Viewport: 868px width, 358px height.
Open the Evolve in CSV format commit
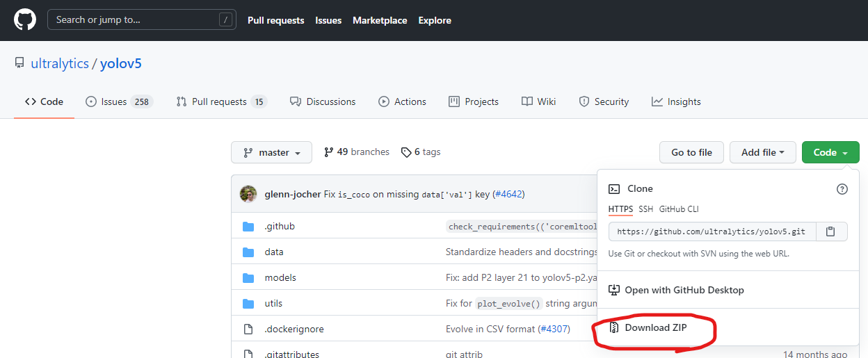pyautogui.click(x=492, y=329)
